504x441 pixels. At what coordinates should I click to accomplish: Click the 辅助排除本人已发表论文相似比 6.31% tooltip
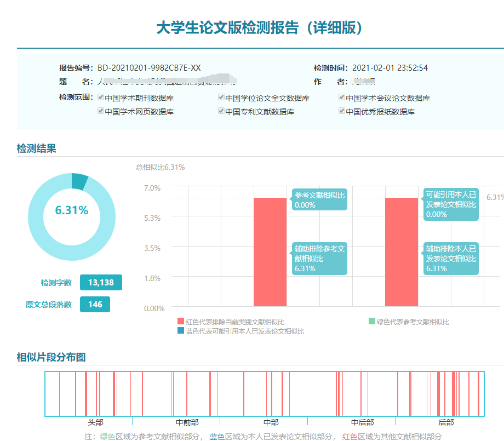(x=451, y=259)
